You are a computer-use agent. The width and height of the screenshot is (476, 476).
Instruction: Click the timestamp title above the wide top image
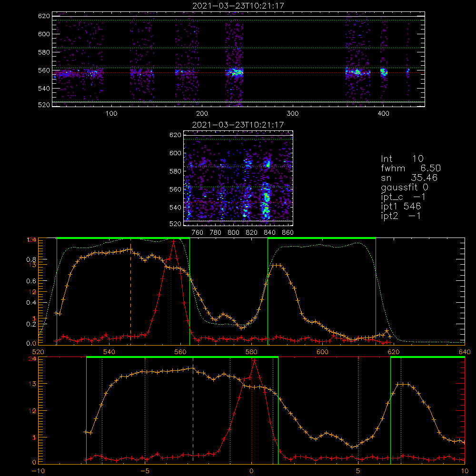[238, 5]
